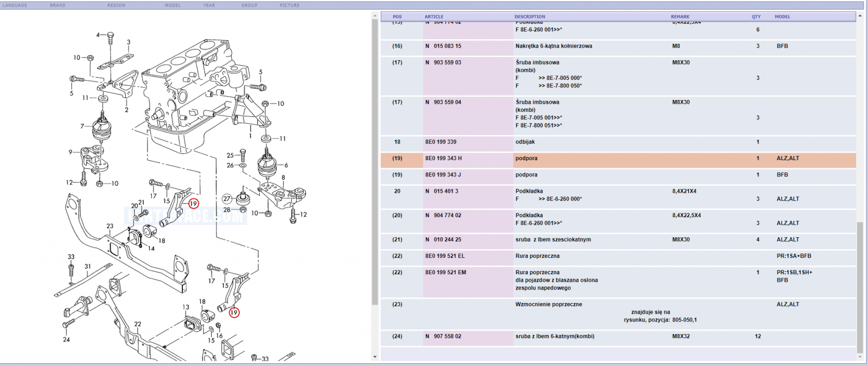Click callout number 27 in the diagram
The image size is (868, 366).
[227, 199]
